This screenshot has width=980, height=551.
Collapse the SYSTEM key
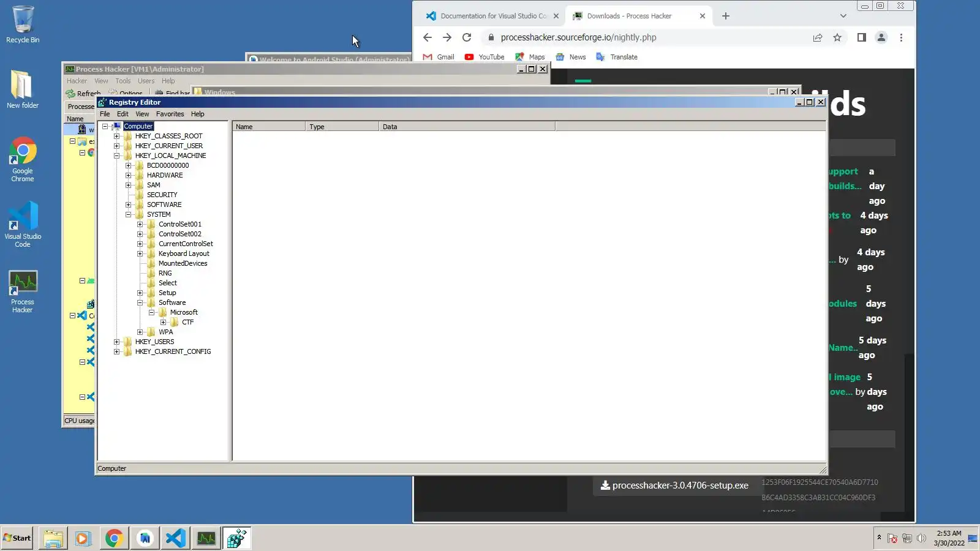click(x=128, y=214)
